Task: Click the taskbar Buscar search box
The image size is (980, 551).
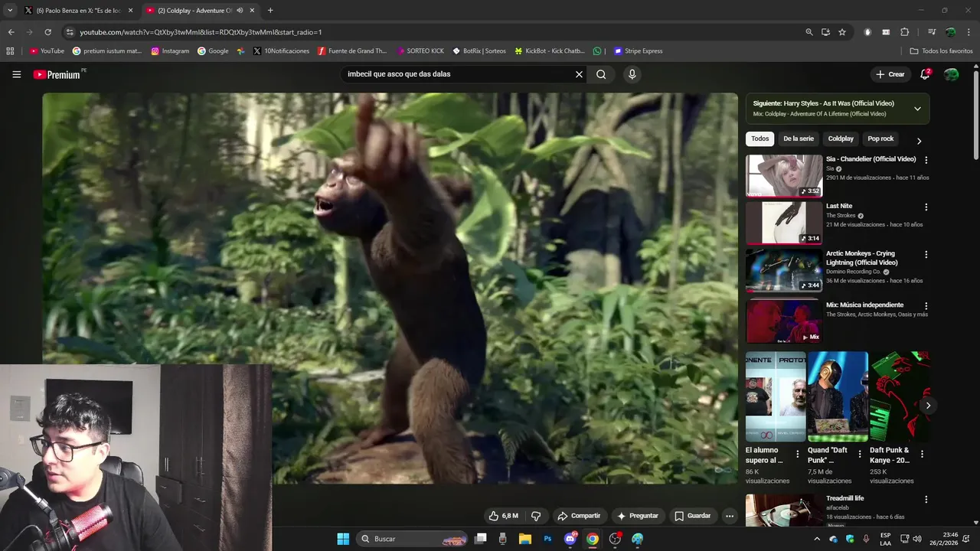Action: (x=413, y=539)
